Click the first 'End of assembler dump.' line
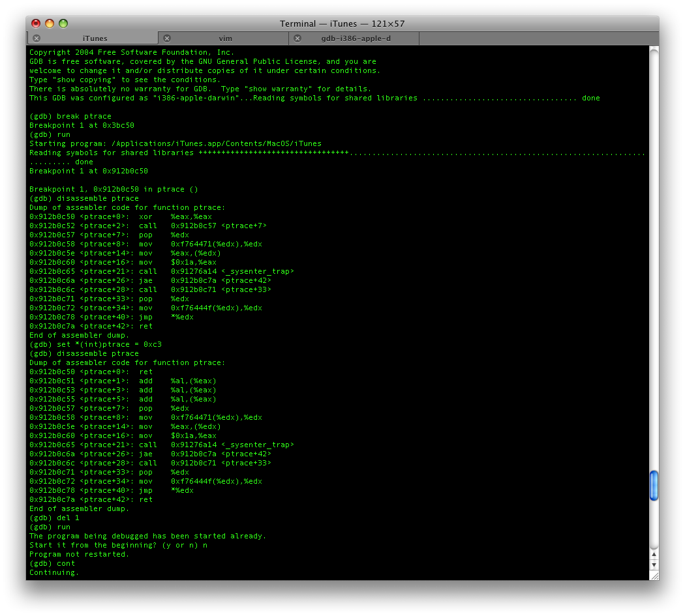 coord(80,335)
